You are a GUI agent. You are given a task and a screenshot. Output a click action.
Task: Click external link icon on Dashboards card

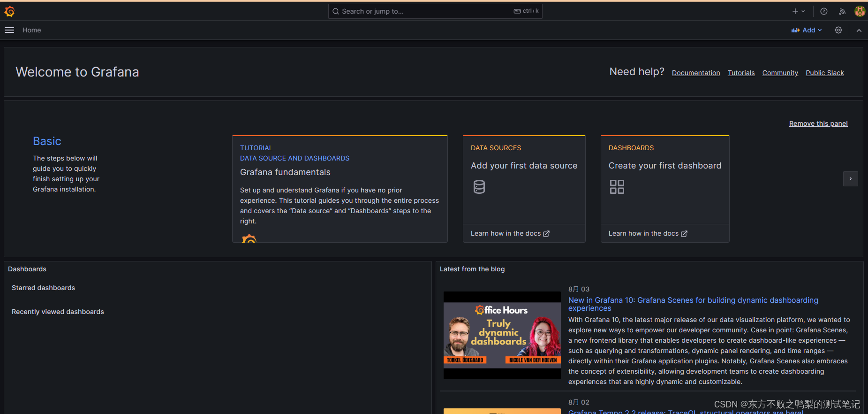(684, 234)
